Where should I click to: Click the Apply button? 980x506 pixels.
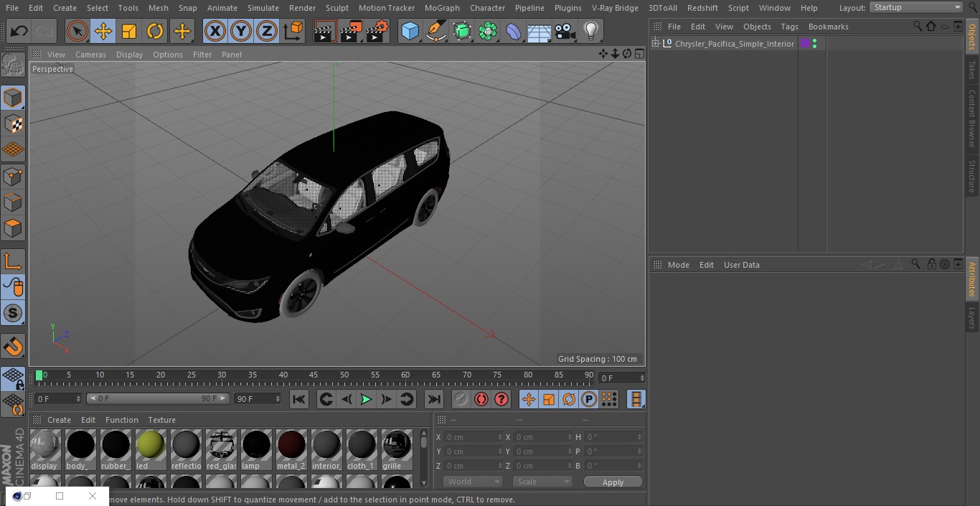[x=613, y=482]
